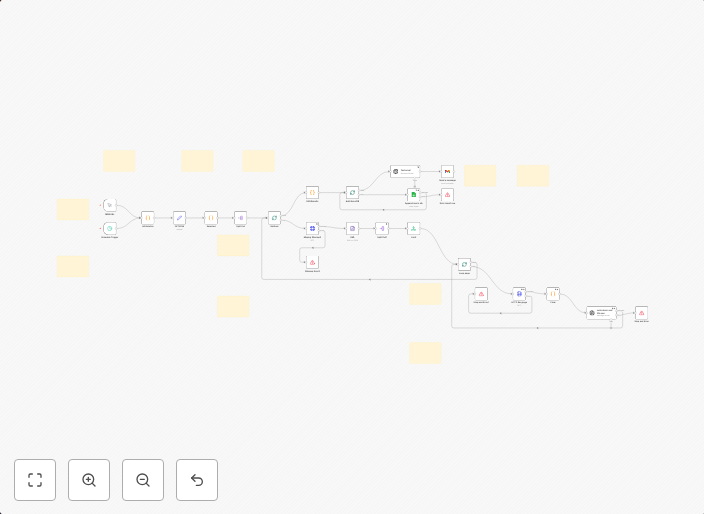704x514 pixels.
Task: Click the fit-to-view canvas button
Action: point(35,480)
